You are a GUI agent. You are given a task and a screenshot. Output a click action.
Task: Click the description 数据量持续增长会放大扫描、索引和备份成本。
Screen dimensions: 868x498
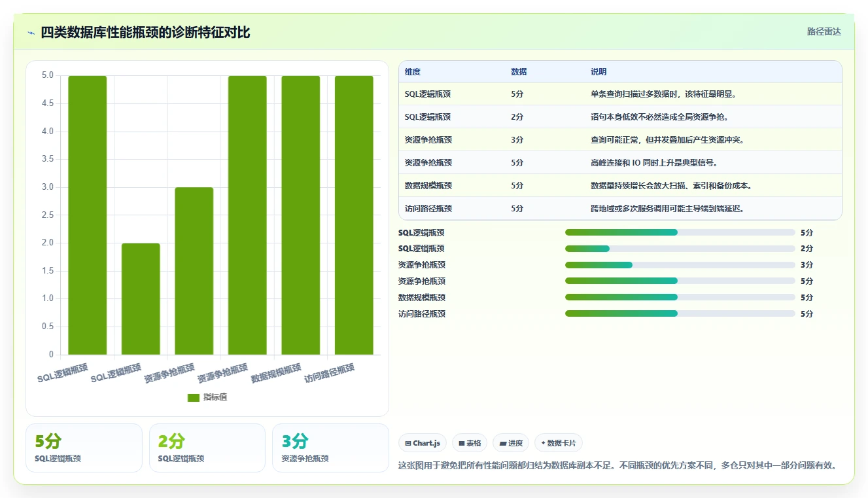(672, 186)
